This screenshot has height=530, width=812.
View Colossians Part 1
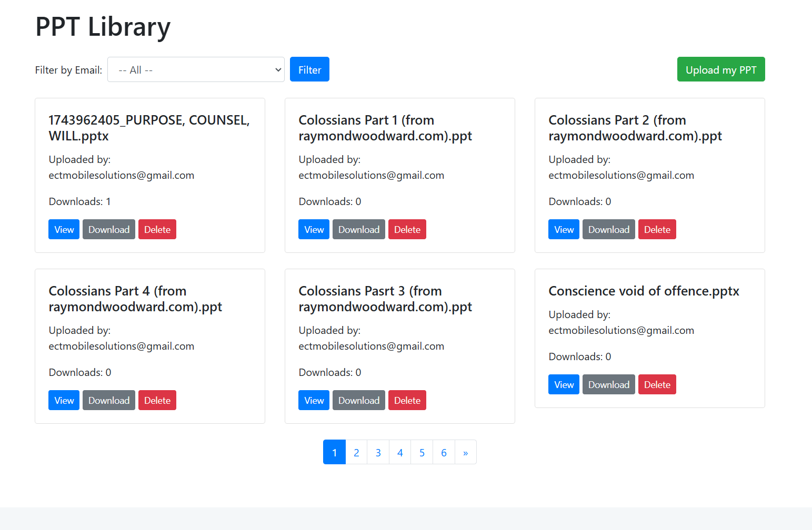[313, 229]
